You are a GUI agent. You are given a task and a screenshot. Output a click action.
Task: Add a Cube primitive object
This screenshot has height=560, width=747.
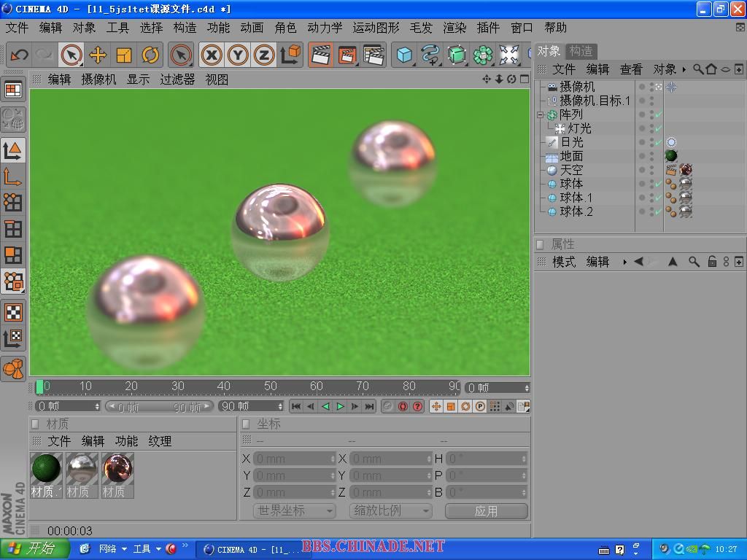(404, 55)
